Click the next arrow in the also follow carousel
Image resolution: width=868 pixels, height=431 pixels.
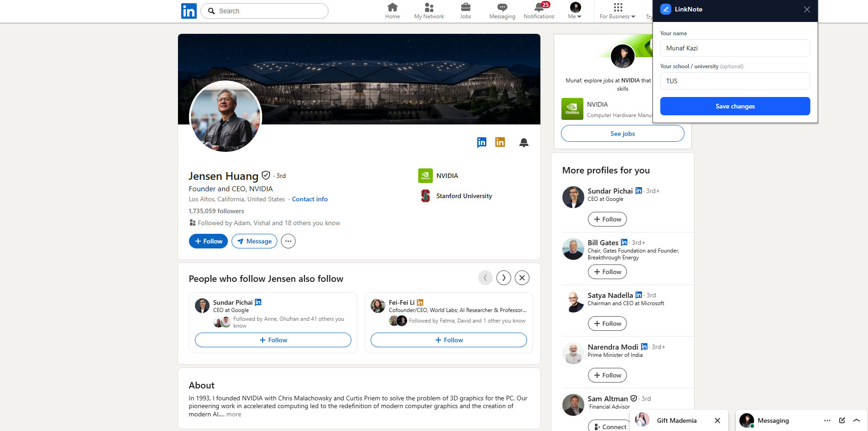pyautogui.click(x=504, y=278)
